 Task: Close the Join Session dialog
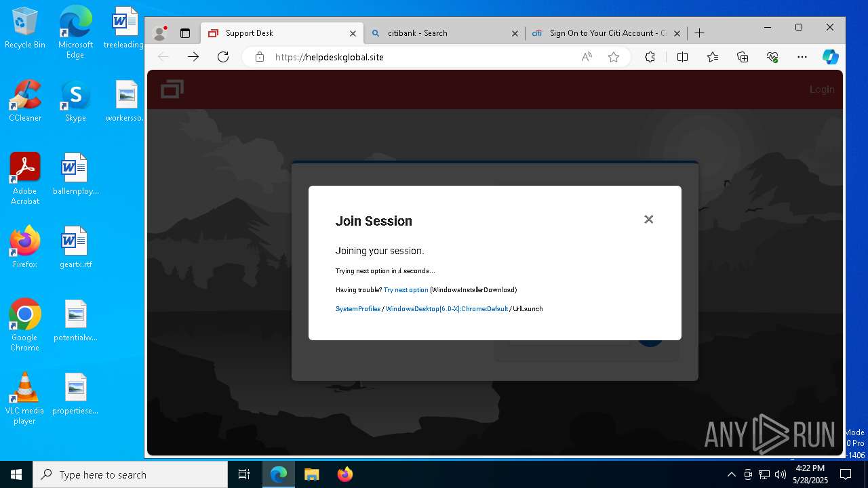pos(649,219)
